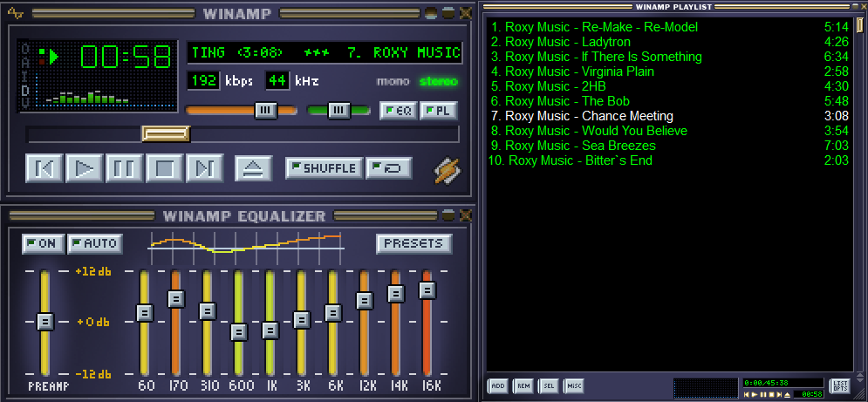Screen dimensions: 868x402
Task: Click the 170 Hz band slider knob
Action: pos(176,299)
